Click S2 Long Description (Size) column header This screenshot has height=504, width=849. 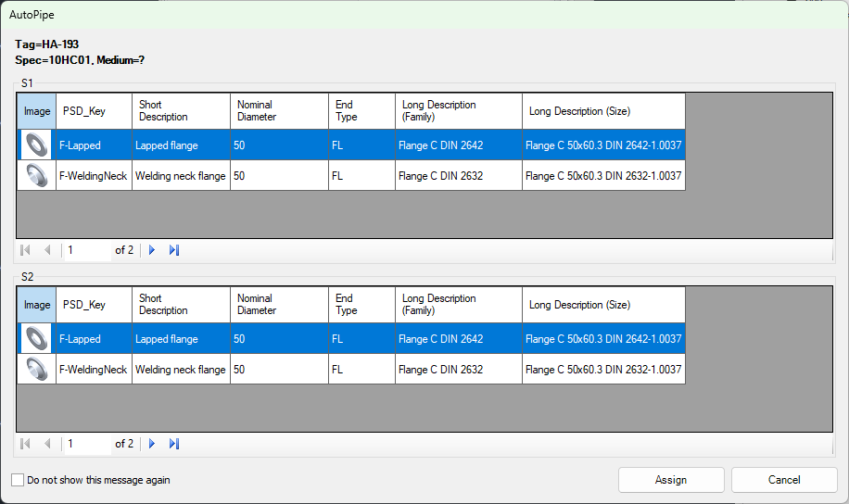click(603, 305)
